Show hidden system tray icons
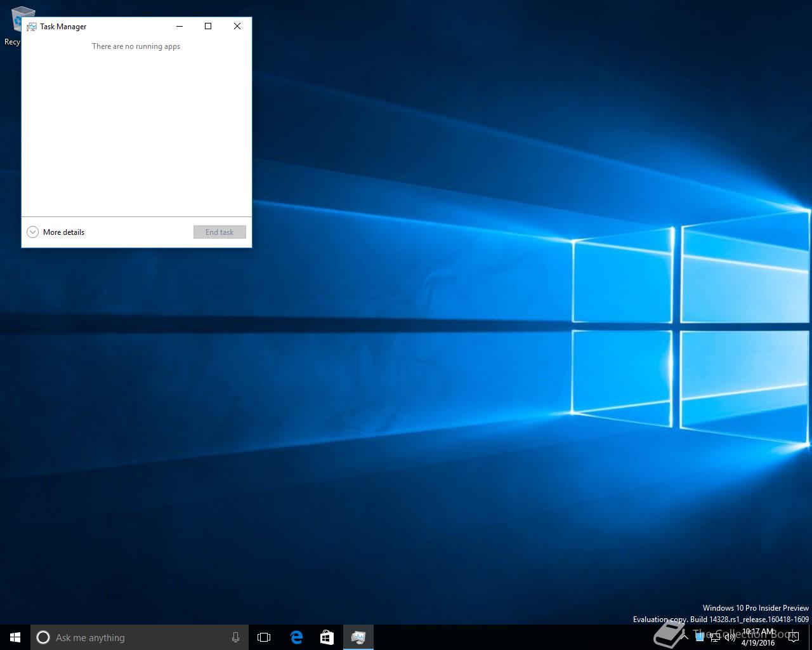Image resolution: width=812 pixels, height=650 pixels. click(x=684, y=637)
